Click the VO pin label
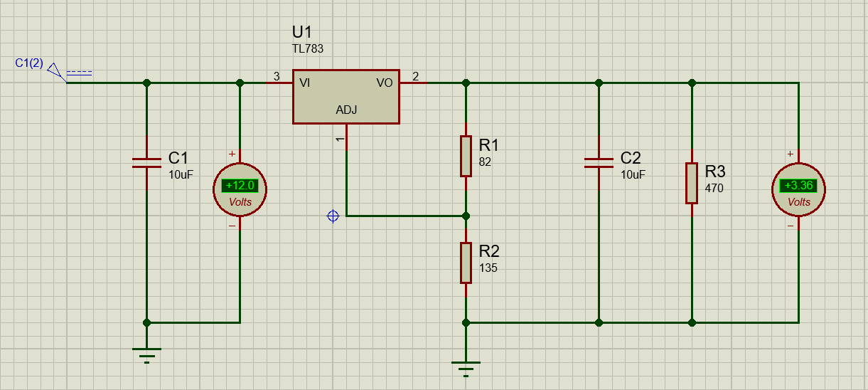Viewport: 868px width, 390px height. coord(385,83)
